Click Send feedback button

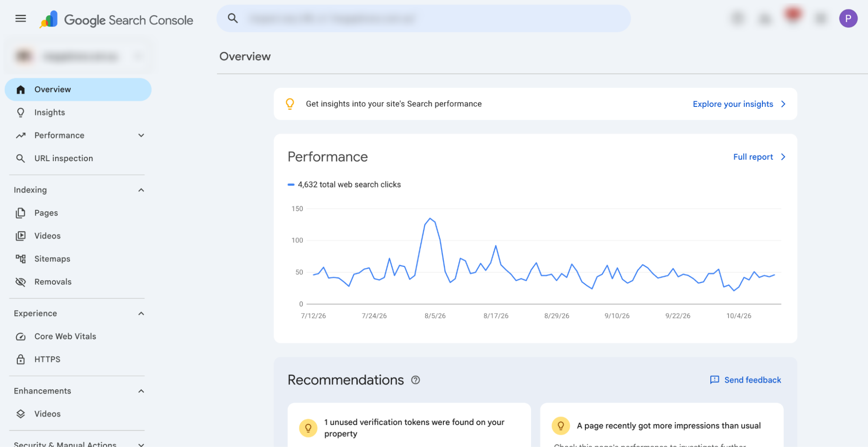(745, 380)
